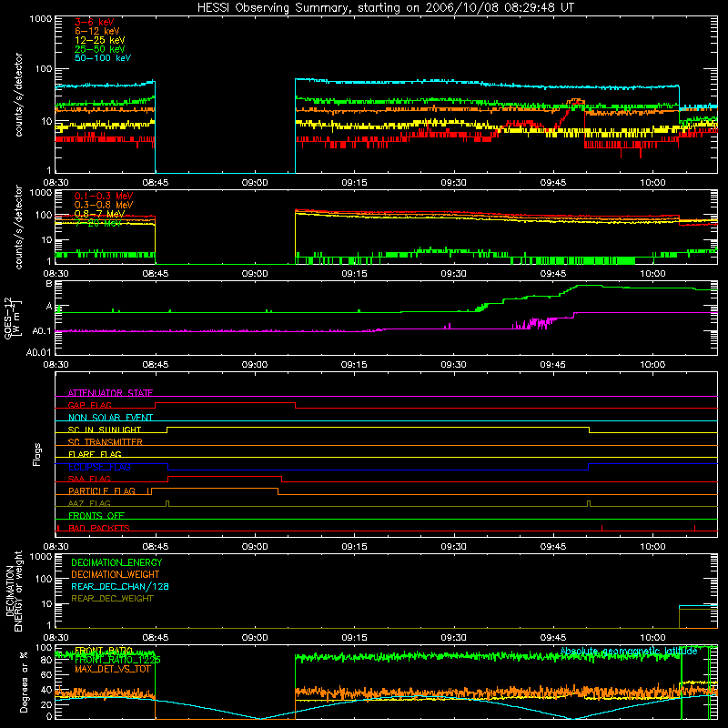The image size is (728, 728).
Task: Click the 09:15 tick under the top plot
Action: point(354,183)
